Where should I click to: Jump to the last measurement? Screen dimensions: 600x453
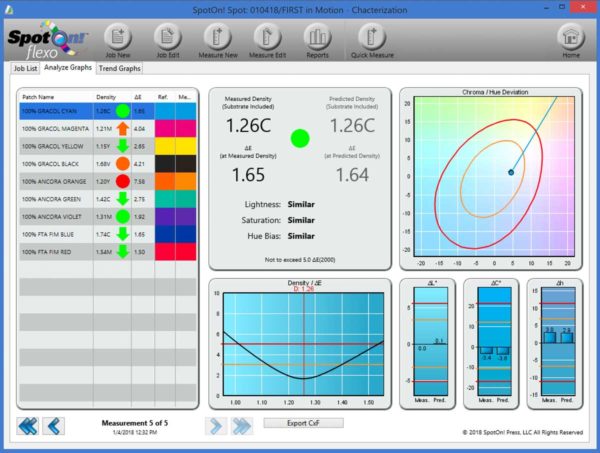tap(241, 426)
